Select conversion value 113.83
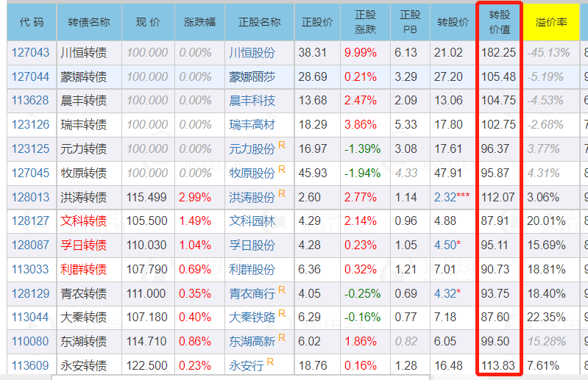 coord(498,365)
